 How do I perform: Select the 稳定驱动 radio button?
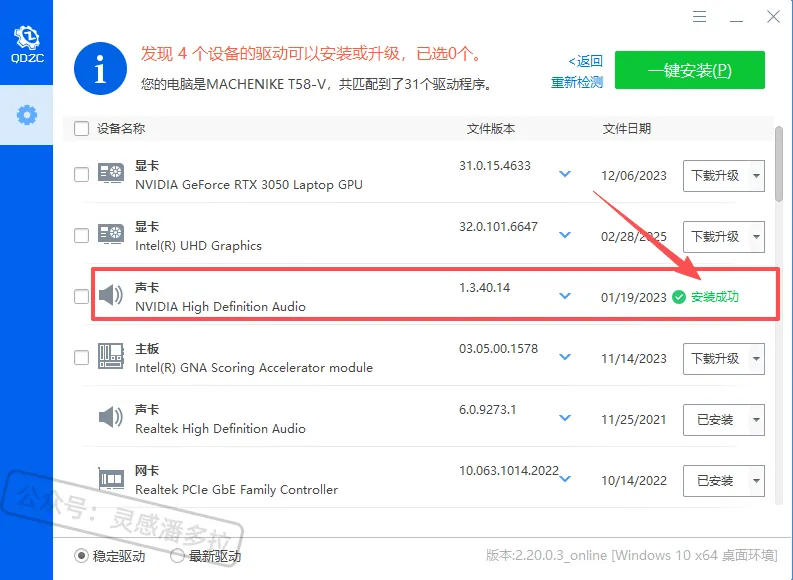[x=81, y=556]
